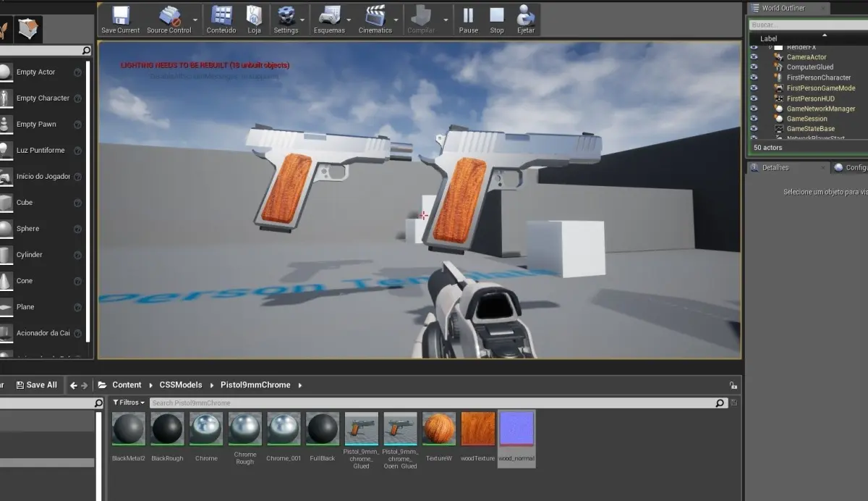Select the Geometry cube mode icon
The image size is (868, 501).
click(28, 30)
